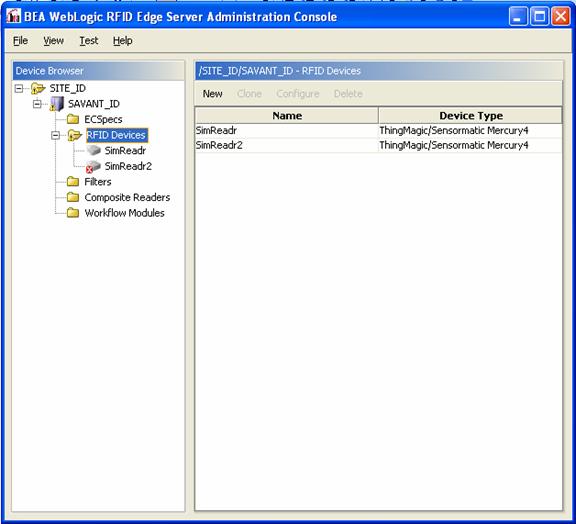This screenshot has height=524, width=576.
Task: Select the SimReadr2 row in the table
Action: 378,145
